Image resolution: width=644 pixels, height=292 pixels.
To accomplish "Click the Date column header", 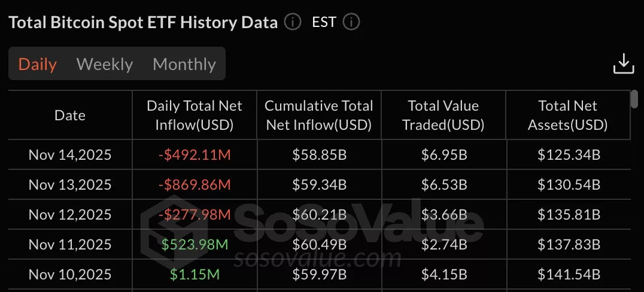I will point(70,115).
